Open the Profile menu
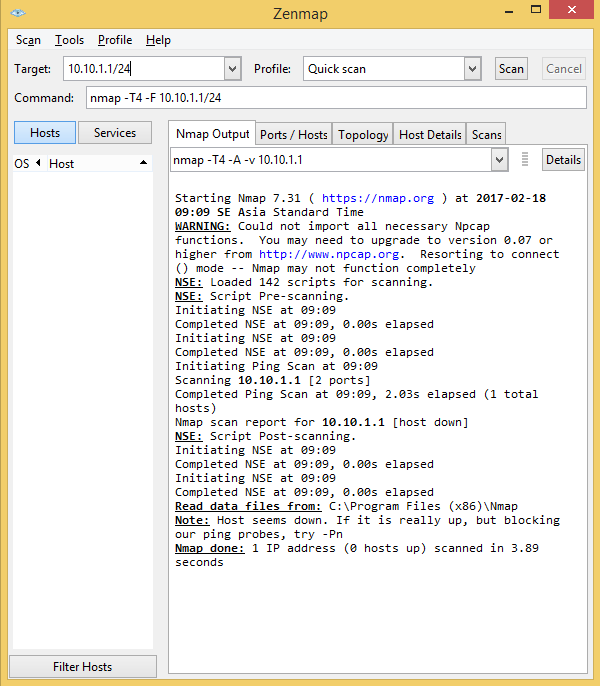 pos(115,40)
